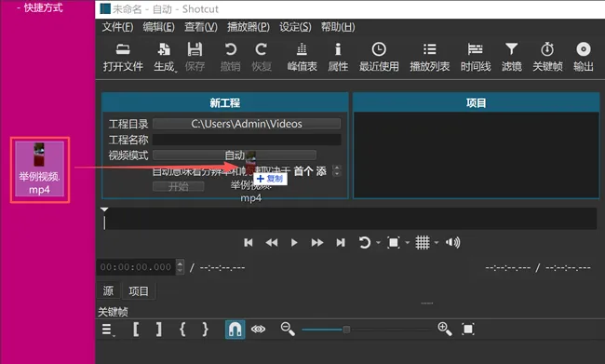Screen dimensions: 605x364
Task: Skip to the start of the clip
Action: [x=249, y=242]
